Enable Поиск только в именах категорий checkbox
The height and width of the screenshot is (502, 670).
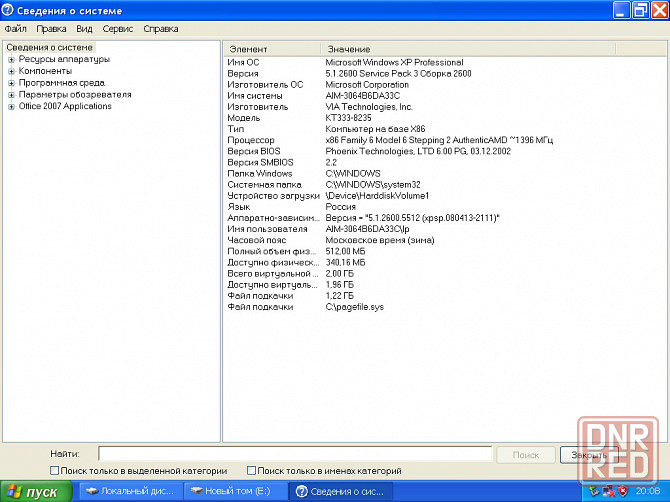click(251, 470)
